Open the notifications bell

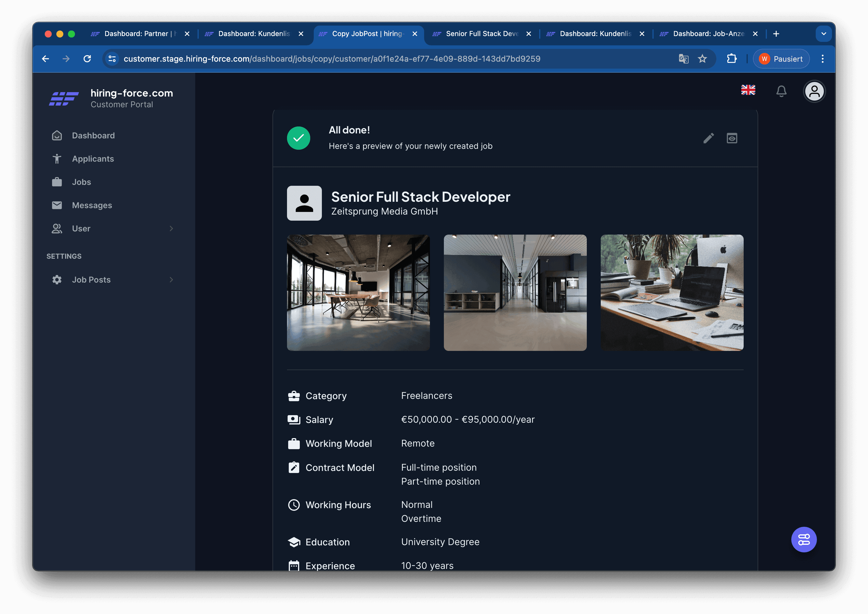[x=781, y=91]
